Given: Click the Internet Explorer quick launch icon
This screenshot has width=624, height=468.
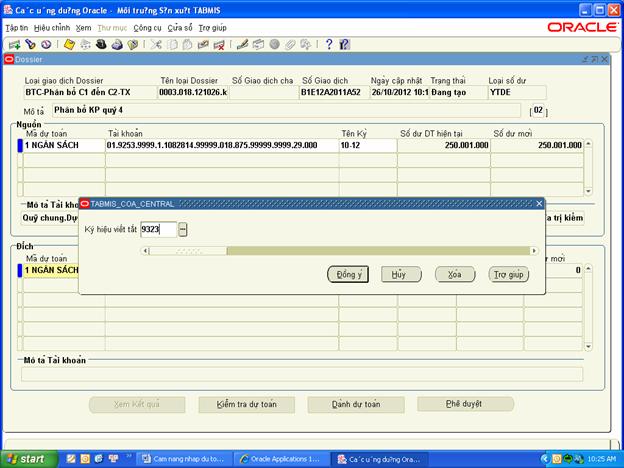Looking at the screenshot, I should 98,459.
